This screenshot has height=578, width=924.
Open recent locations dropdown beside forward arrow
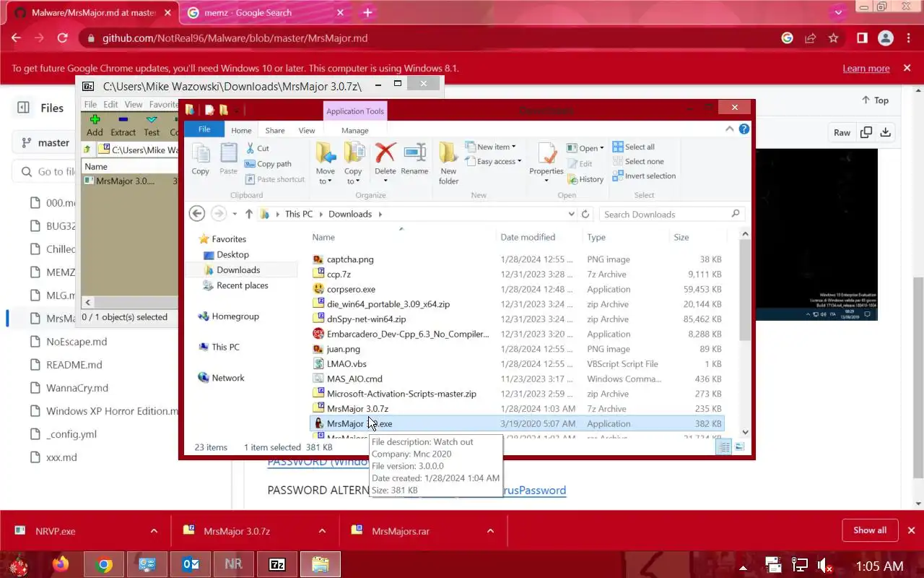[x=235, y=214]
